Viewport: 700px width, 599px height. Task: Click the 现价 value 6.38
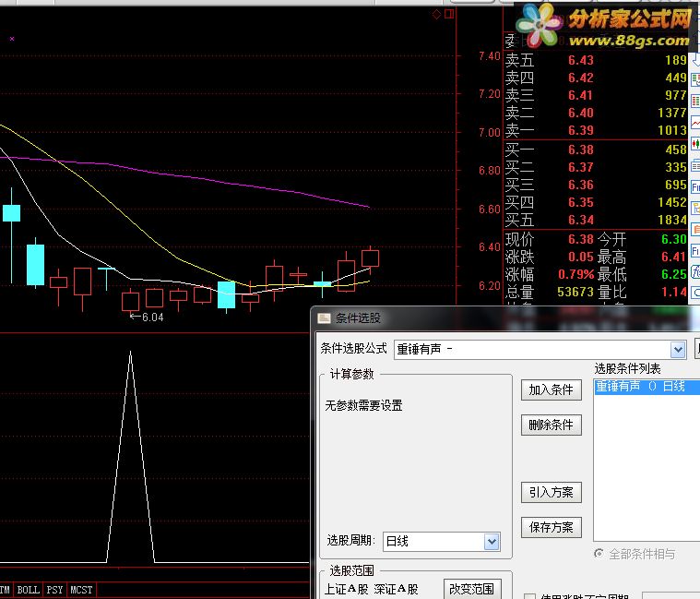pyautogui.click(x=581, y=239)
